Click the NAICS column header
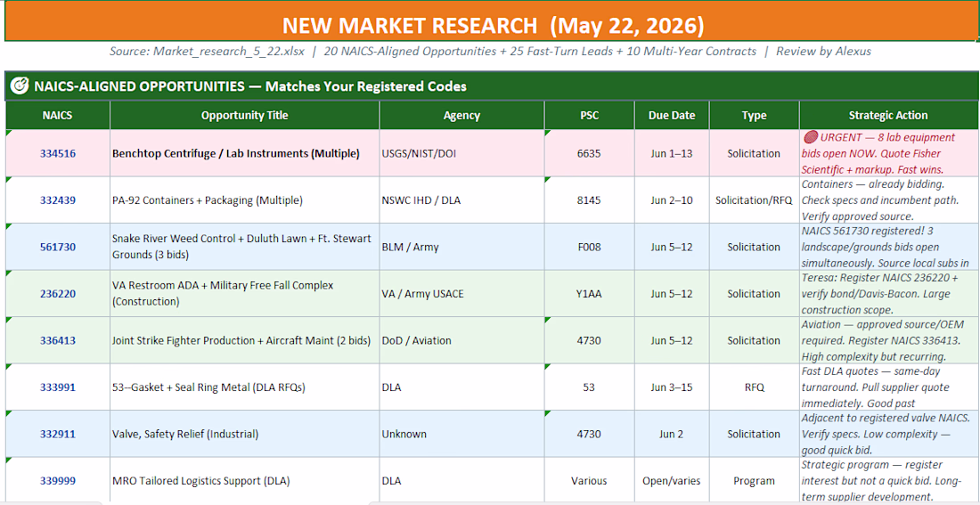980x505 pixels. click(58, 116)
